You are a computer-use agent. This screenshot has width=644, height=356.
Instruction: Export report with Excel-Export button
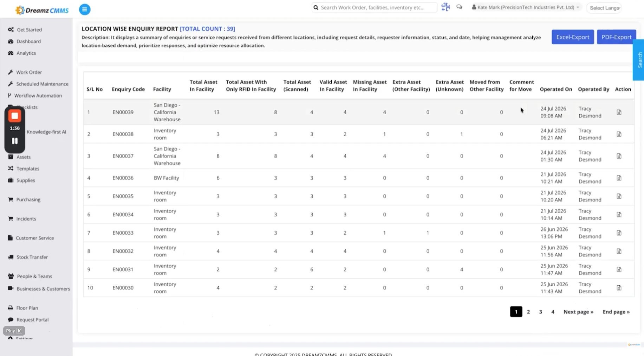[x=573, y=37]
